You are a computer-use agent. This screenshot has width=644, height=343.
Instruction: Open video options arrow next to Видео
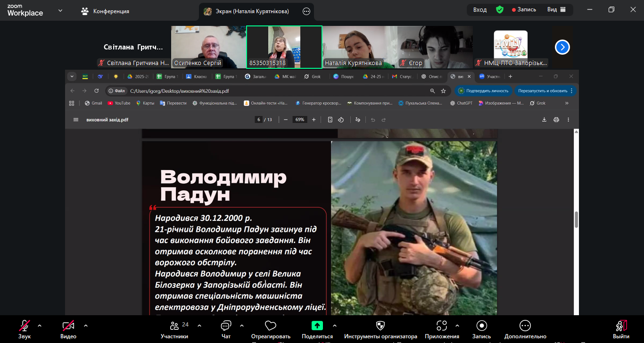pyautogui.click(x=85, y=326)
